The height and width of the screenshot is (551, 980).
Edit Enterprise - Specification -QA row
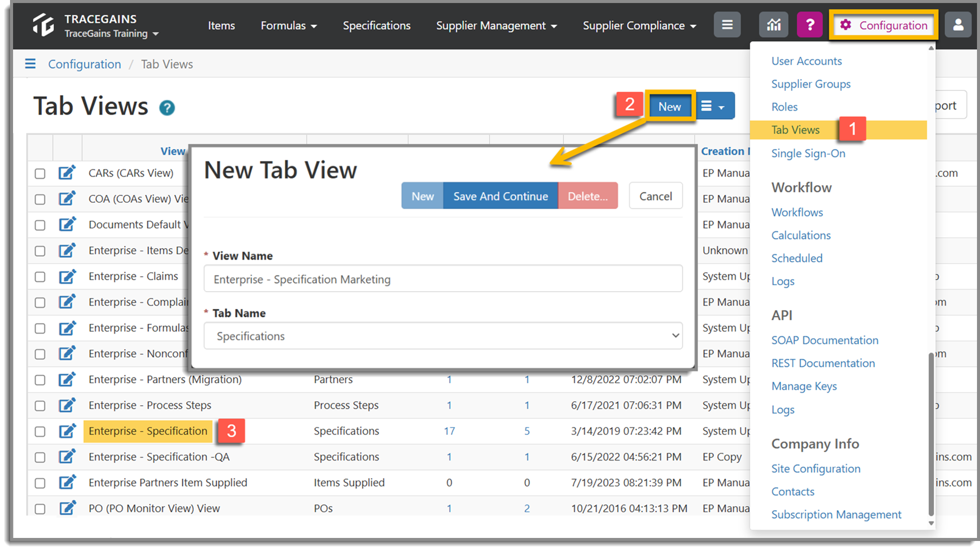(x=67, y=457)
